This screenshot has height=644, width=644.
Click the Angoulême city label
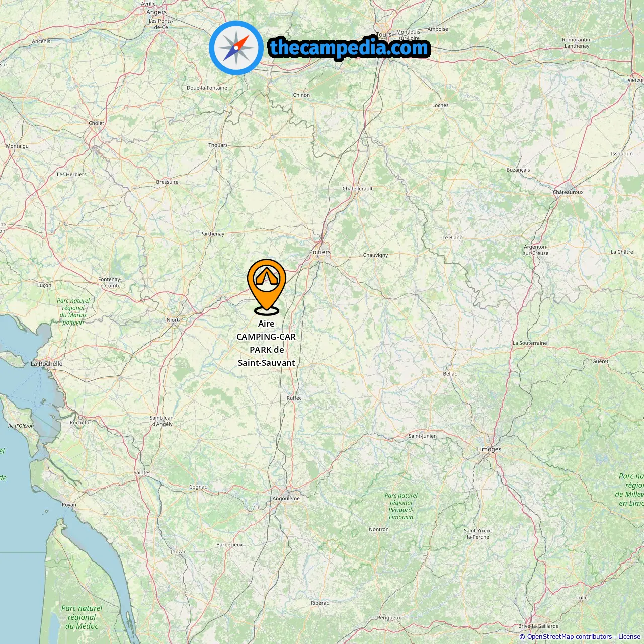286,499
